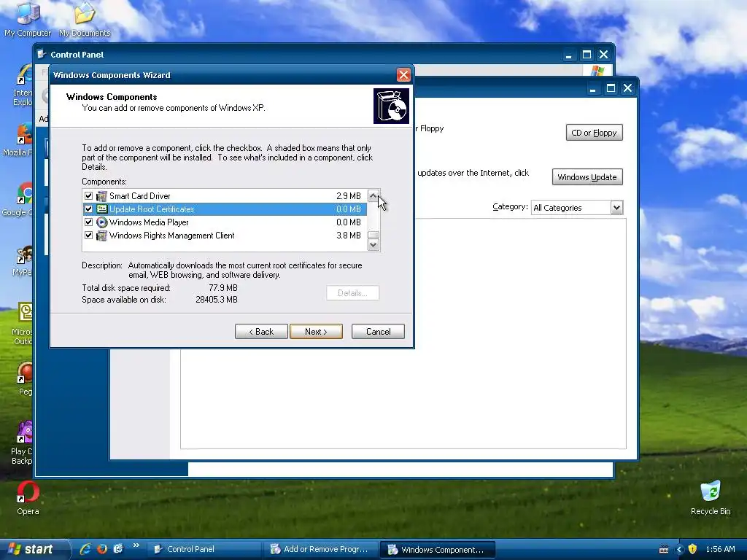Click the keyboard icon in system tray
The width and height of the screenshot is (747, 560).
click(664, 550)
